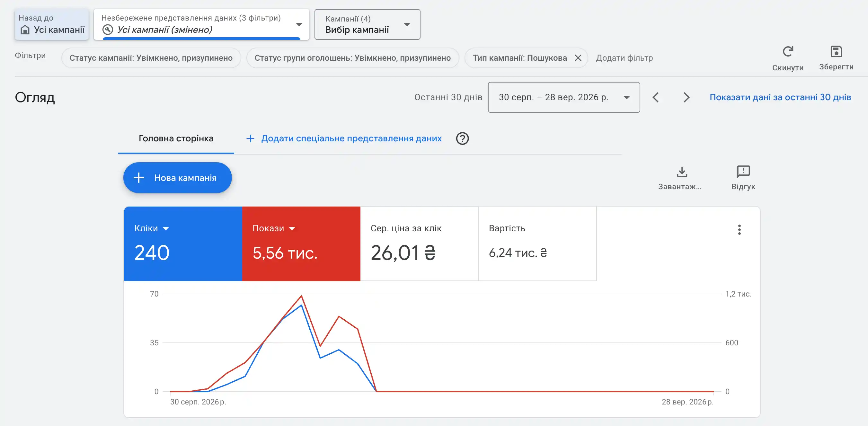The width and height of the screenshot is (868, 426).
Task: Edit the Статус кампанії filter chip
Action: click(x=151, y=58)
